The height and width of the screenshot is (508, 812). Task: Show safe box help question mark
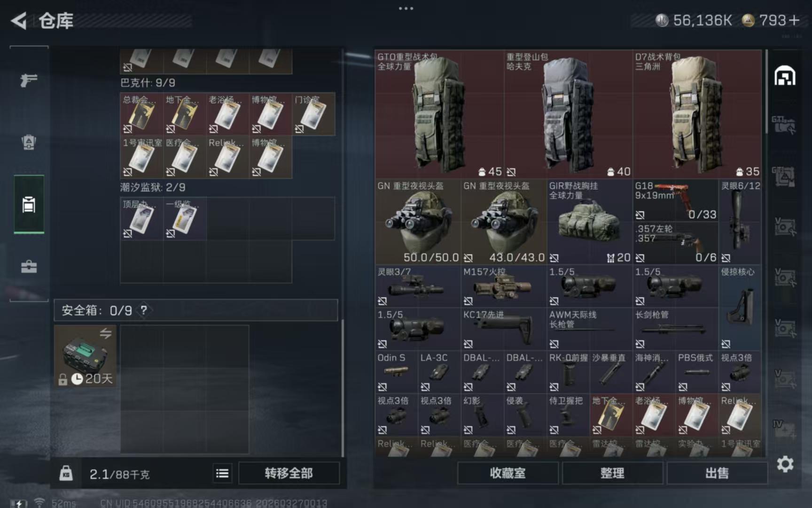click(144, 310)
